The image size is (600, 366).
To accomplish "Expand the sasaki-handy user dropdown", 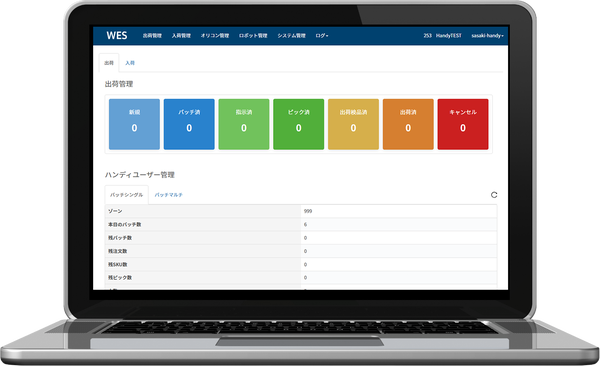I will [x=488, y=36].
